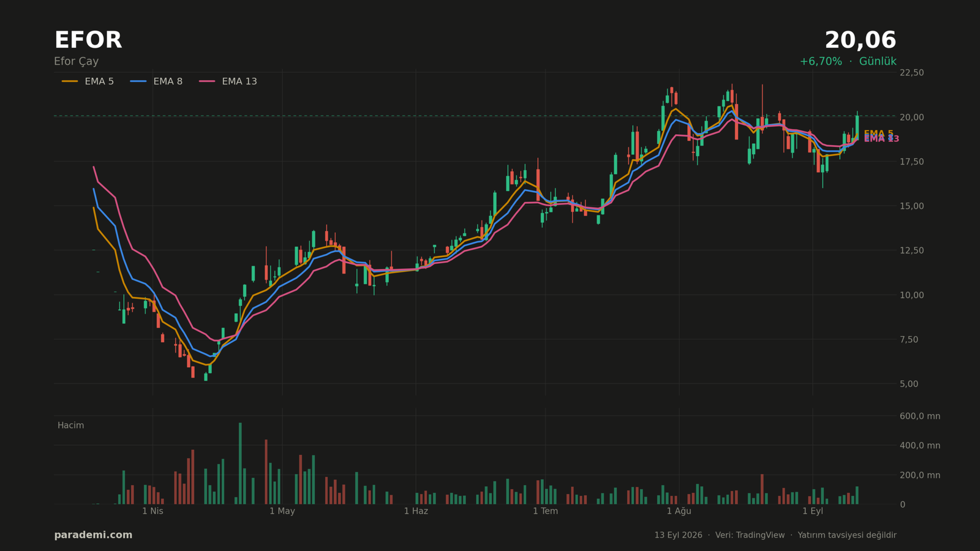Click the 20,00 price axis label
The image size is (980, 551).
coord(911,117)
